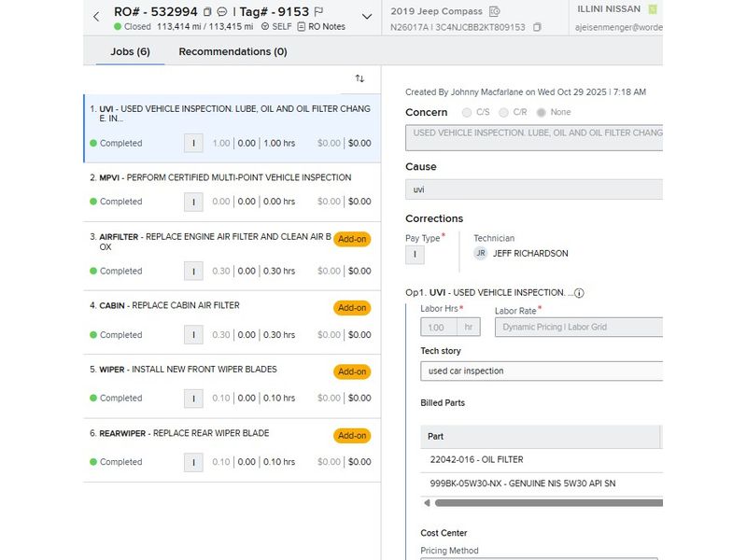Sort the jobs list with the sort arrows
747x560 pixels.
359,78
